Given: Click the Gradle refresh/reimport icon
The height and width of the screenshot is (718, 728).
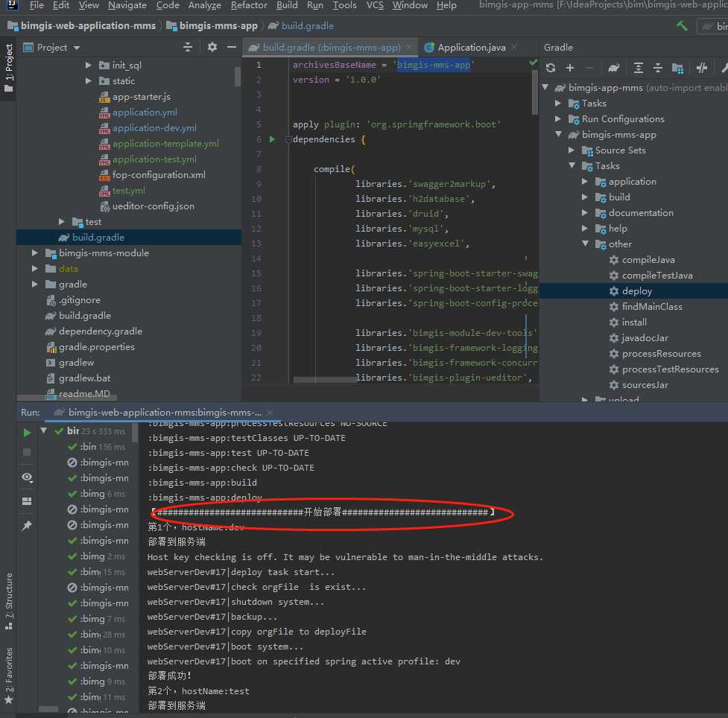Looking at the screenshot, I should click(x=551, y=68).
